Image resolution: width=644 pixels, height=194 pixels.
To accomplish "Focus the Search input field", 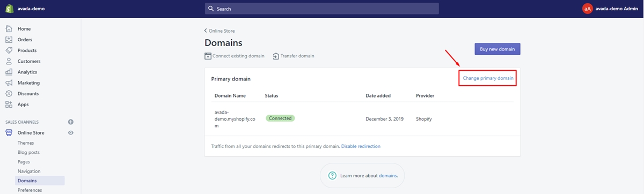I will [321, 9].
